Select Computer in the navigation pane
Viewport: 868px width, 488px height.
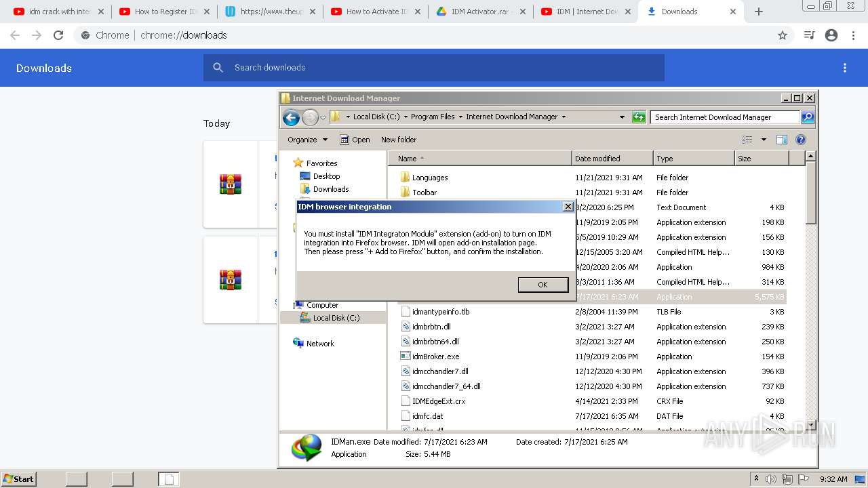(x=322, y=305)
